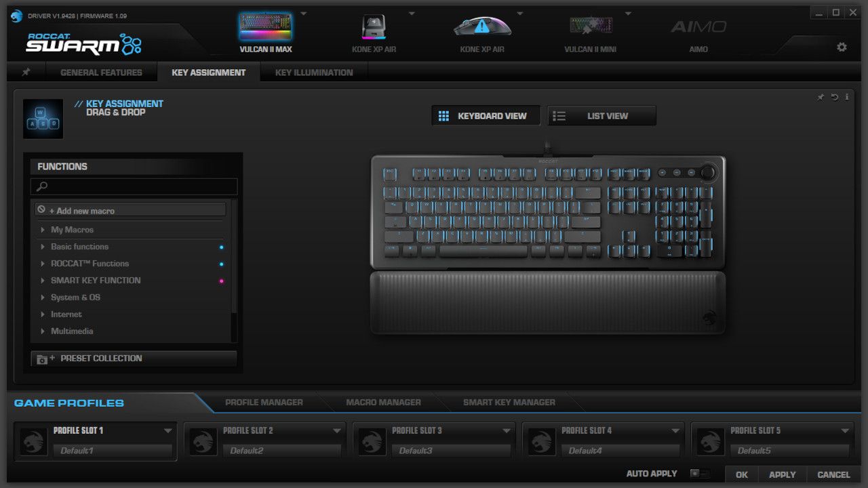Open Profile Slot 5 dropdown arrow

(845, 431)
